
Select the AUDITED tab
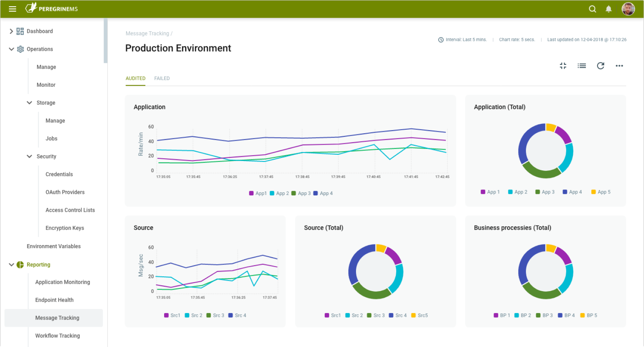(136, 79)
